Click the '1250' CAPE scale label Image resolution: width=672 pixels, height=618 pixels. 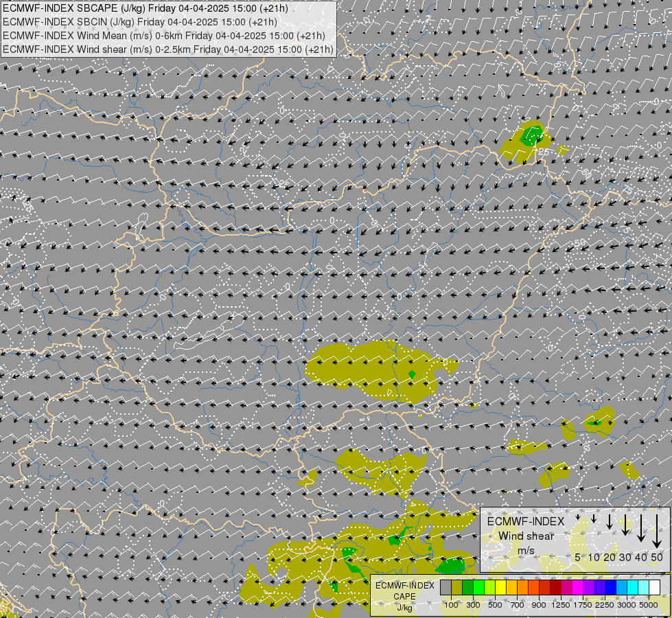tap(561, 605)
